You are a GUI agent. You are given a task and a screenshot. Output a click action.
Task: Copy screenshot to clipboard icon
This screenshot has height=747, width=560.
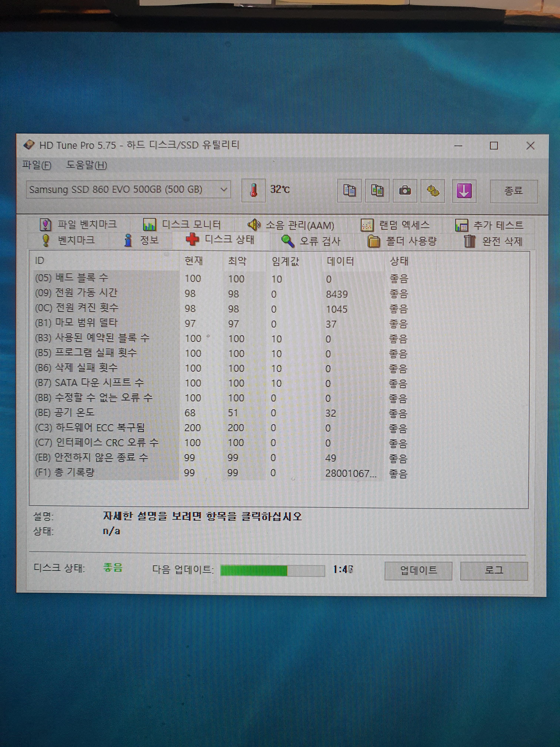point(377,191)
